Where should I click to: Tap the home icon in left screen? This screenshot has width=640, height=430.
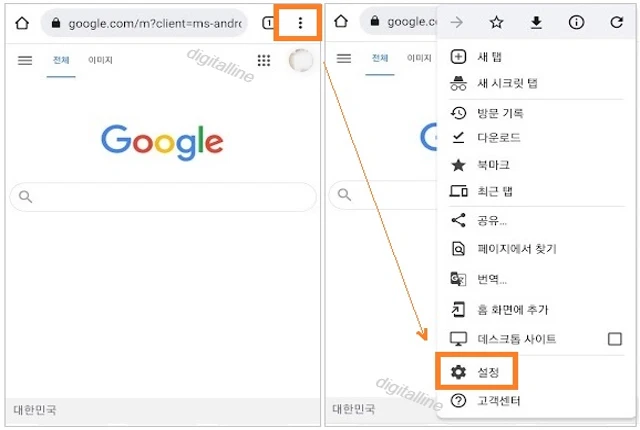(22, 23)
